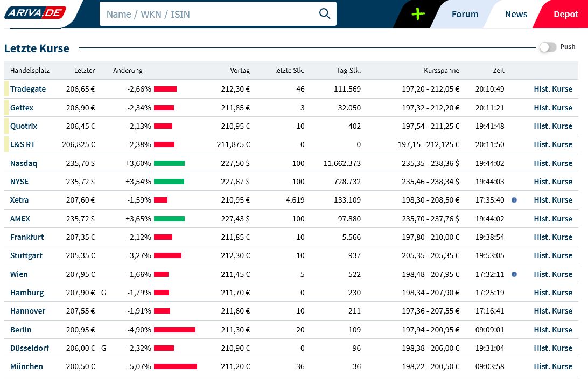
Task: Open the Forum tab
Action: (465, 15)
